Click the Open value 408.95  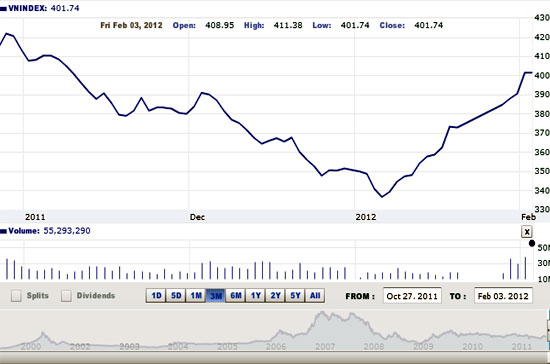click(220, 25)
